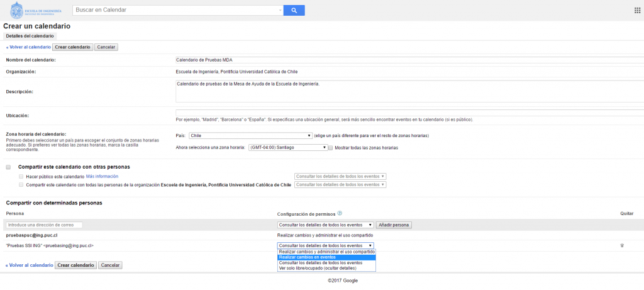Click the blue search magnifier button
Image resolution: width=644 pixels, height=290 pixels.
tap(294, 10)
